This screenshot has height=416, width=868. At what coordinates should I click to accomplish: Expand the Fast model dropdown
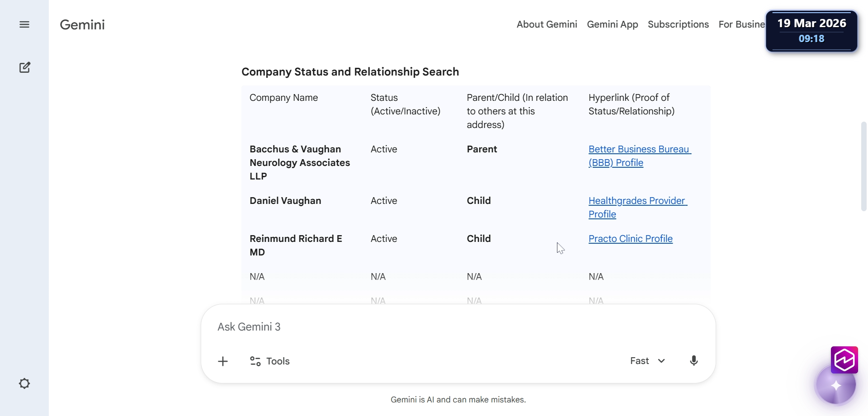[647, 361]
